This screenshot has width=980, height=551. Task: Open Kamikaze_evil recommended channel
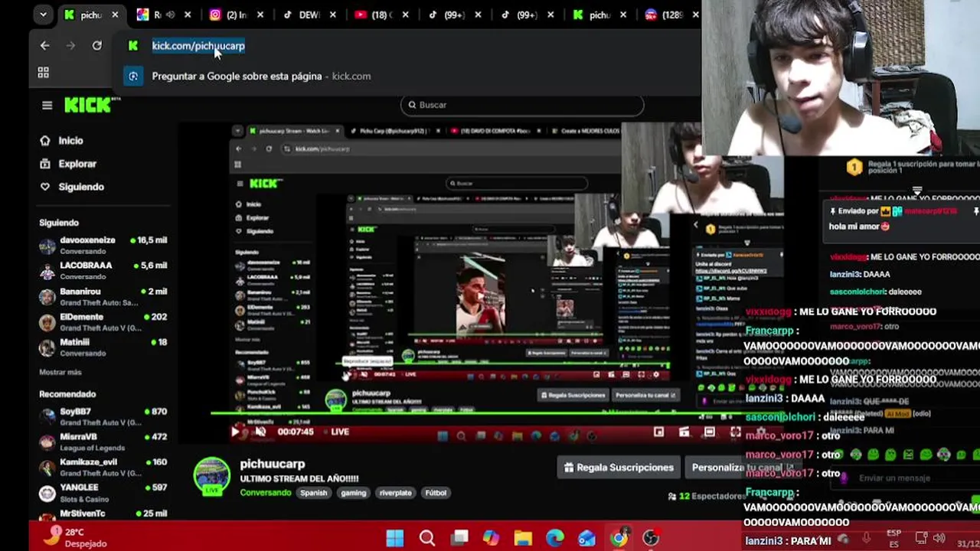pyautogui.click(x=103, y=467)
